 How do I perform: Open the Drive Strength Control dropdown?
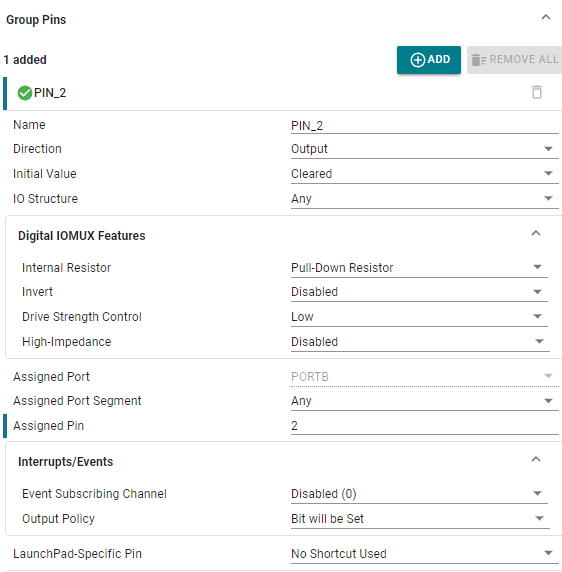point(419,317)
